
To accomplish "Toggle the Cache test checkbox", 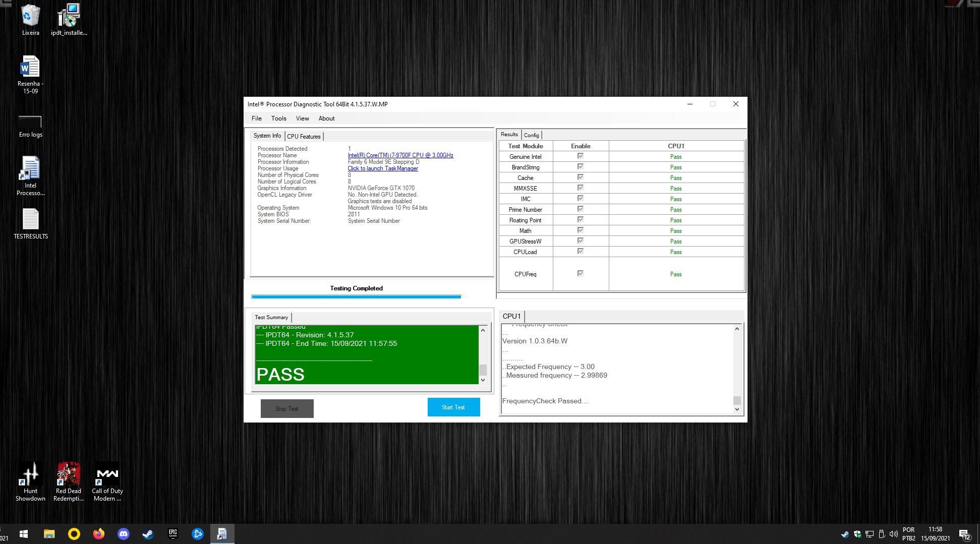I will (580, 177).
